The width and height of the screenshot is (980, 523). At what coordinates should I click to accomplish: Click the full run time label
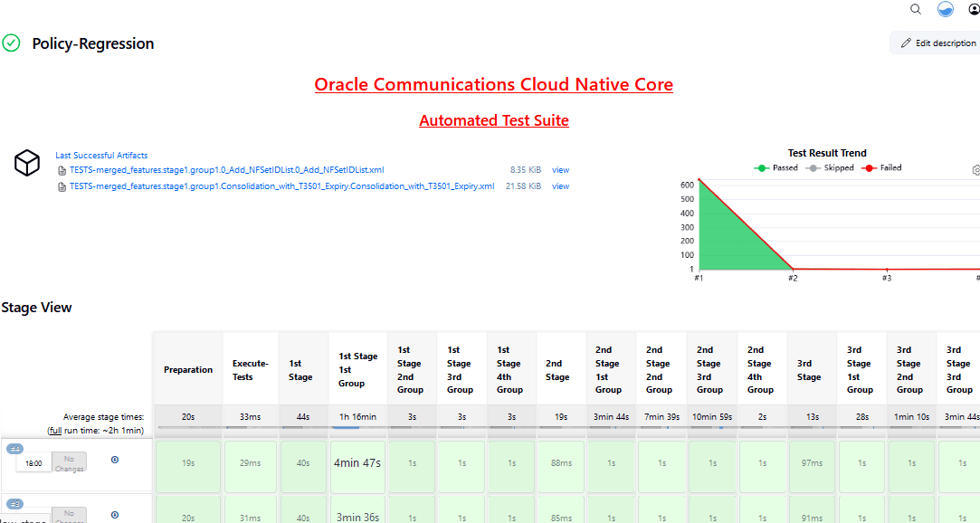(96, 431)
